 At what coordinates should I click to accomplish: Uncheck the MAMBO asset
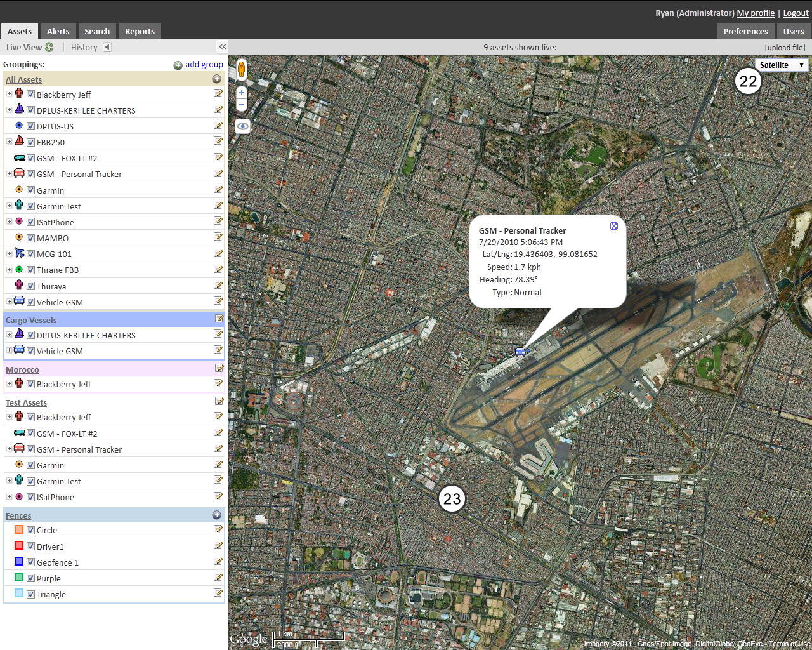(x=30, y=237)
